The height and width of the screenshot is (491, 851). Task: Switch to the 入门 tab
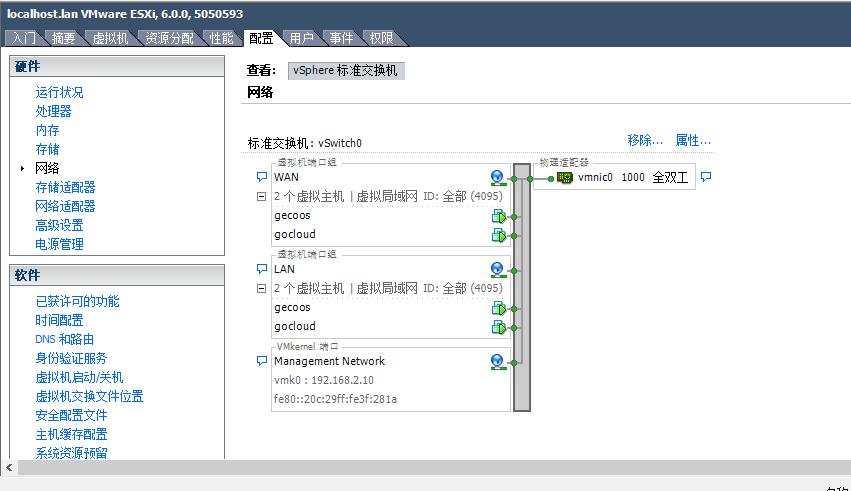pos(23,38)
